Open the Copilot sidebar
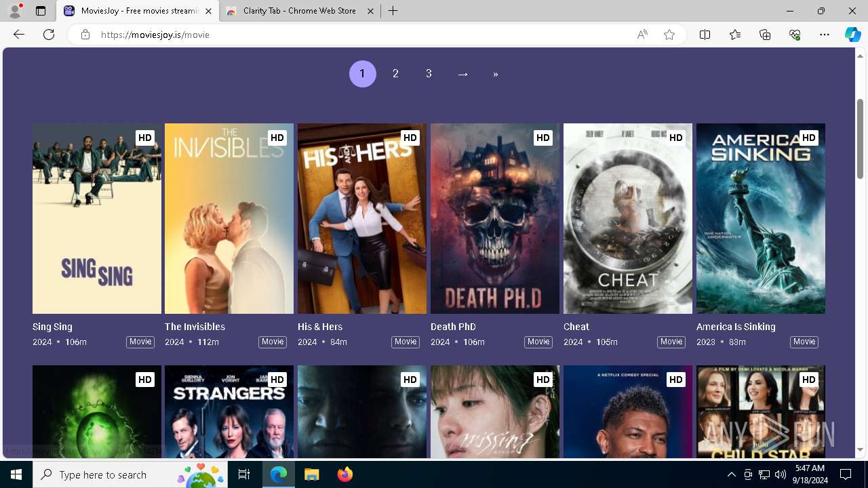 852,35
